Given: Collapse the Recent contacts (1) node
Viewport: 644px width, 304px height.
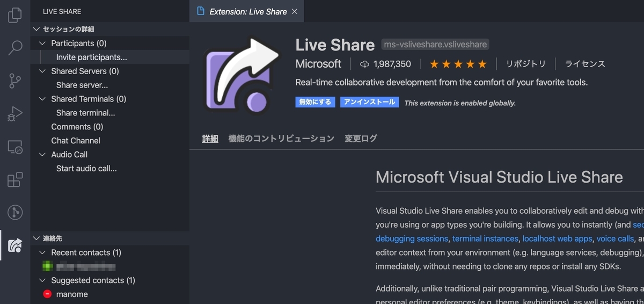Looking at the screenshot, I should [43, 252].
